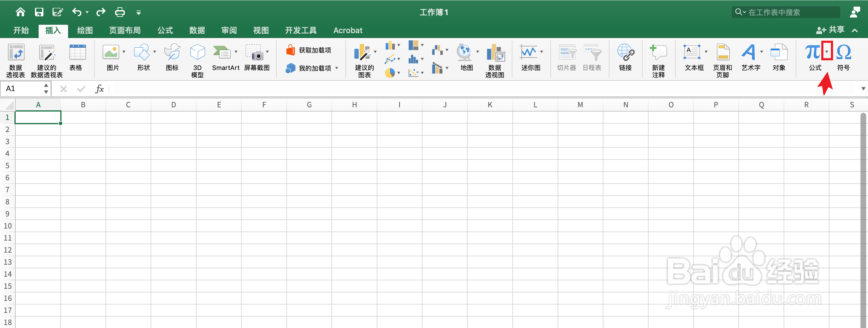Insert 页眉和页脚 header and footer
This screenshot has height=328, width=868.
pos(722,61)
